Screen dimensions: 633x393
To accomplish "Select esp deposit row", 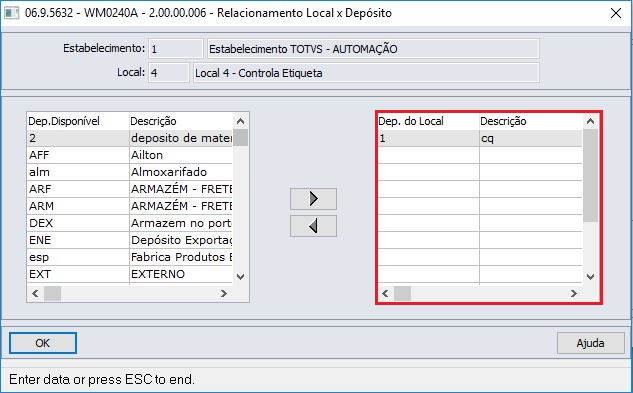I will 130,257.
